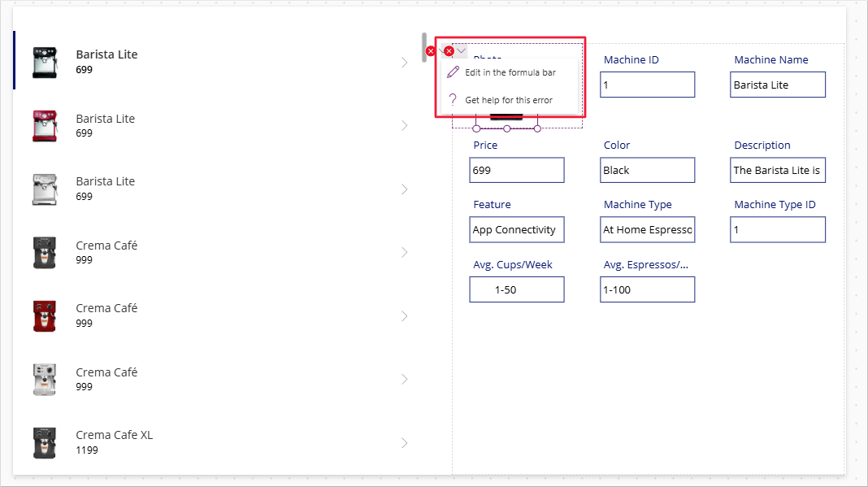This screenshot has width=868, height=487.
Task: Click the Description text box
Action: (x=777, y=170)
